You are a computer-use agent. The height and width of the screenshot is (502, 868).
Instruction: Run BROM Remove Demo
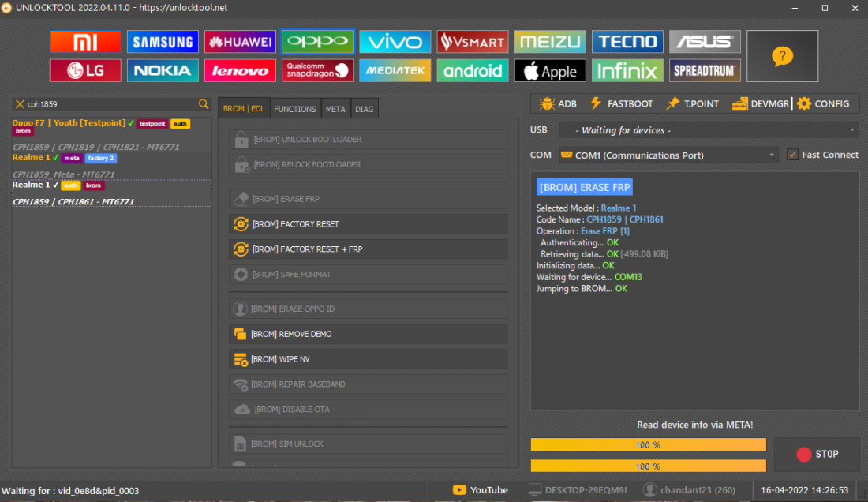point(369,334)
